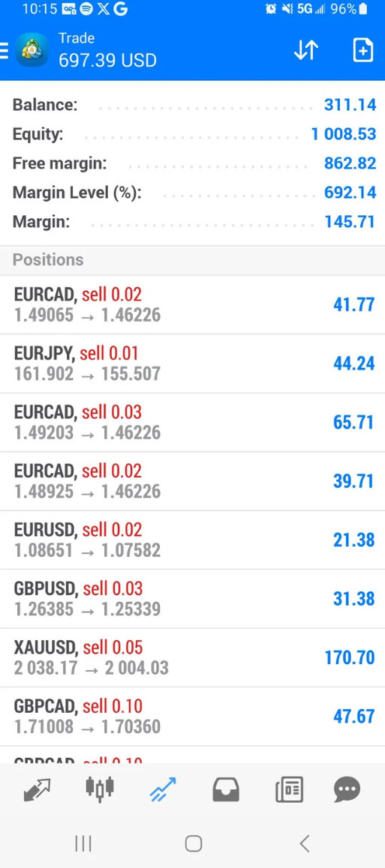Viewport: 385px width, 868px height.
Task: Select EURCAD sell 0.03 position row
Action: [192, 422]
